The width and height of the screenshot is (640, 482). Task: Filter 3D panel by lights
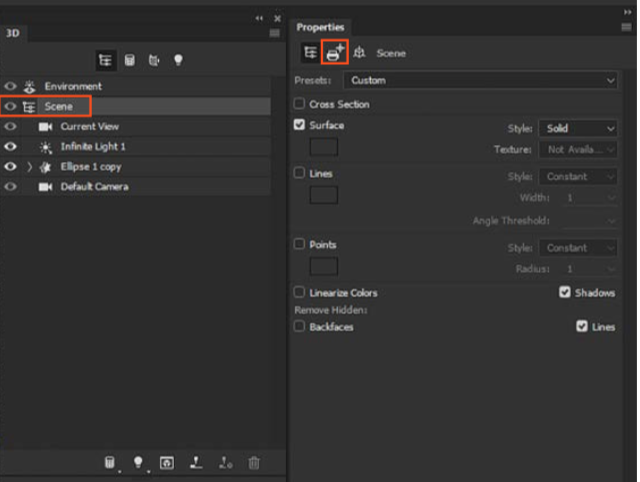(178, 60)
